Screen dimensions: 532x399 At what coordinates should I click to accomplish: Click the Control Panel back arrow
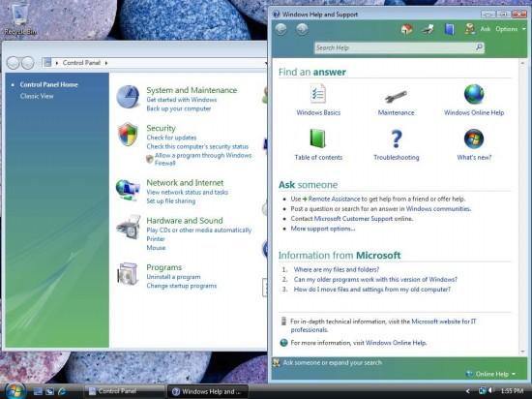[x=13, y=63]
